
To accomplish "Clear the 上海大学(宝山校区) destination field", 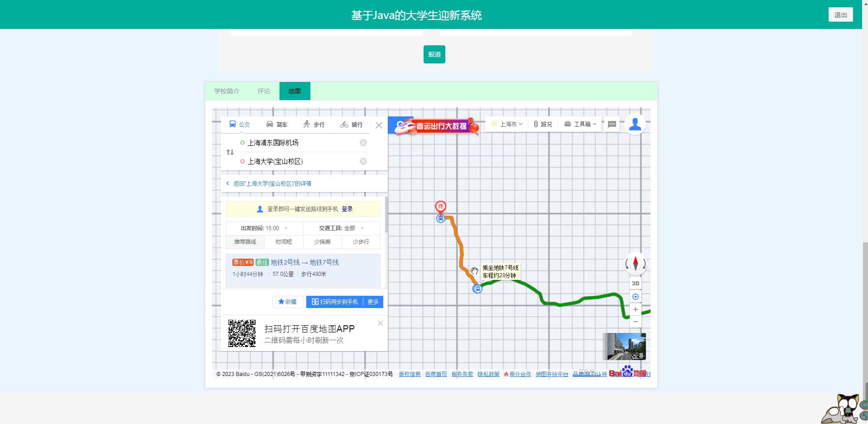I will point(363,161).
